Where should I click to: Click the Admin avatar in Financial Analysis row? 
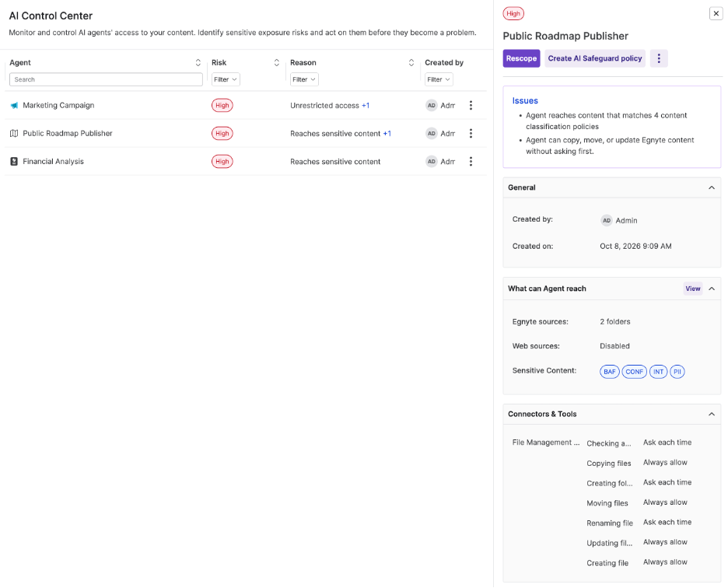click(432, 161)
